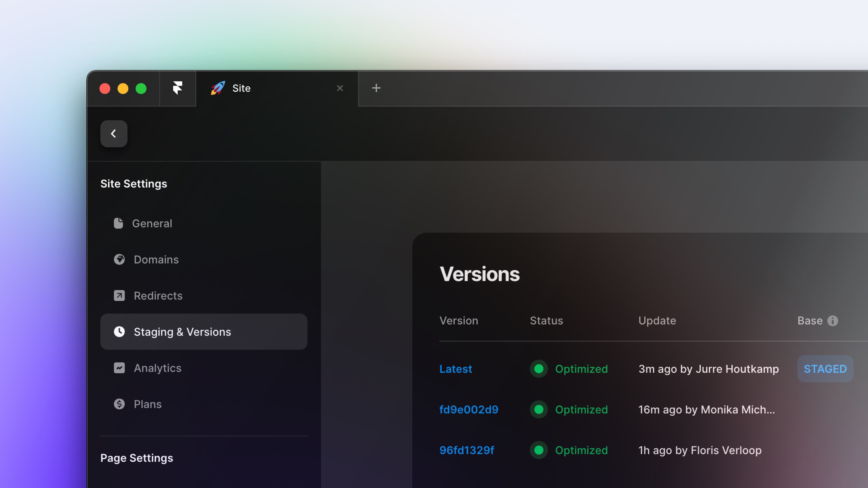Click the Version column header
This screenshot has width=868, height=488.
click(x=459, y=321)
